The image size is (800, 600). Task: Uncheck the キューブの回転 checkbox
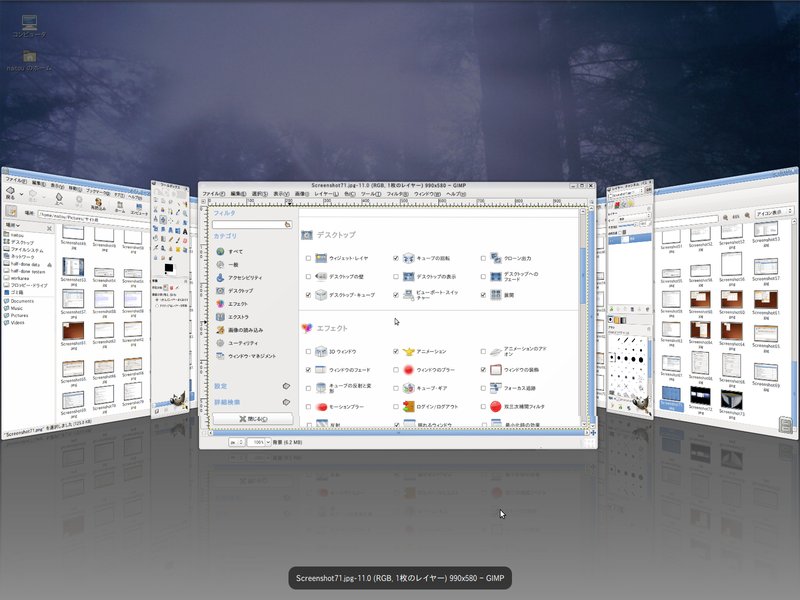(395, 258)
